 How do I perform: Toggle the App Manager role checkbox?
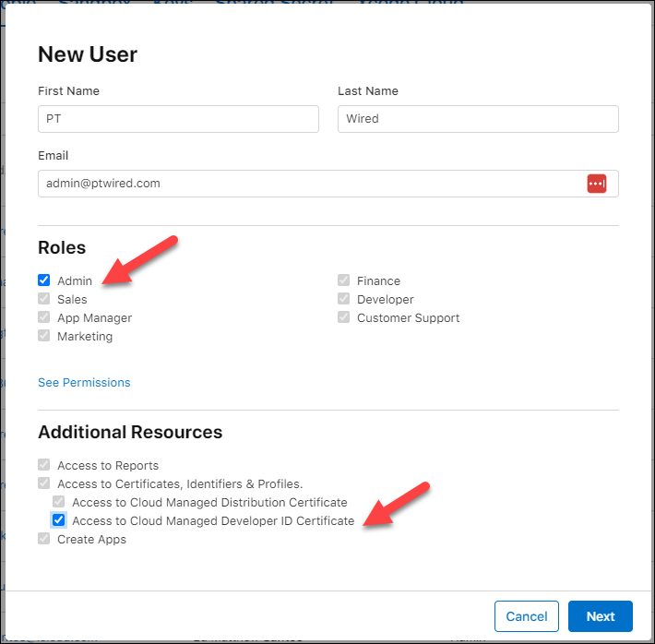click(x=44, y=316)
